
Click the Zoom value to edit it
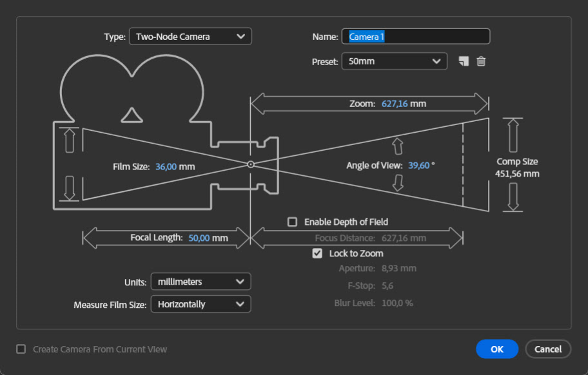396,103
